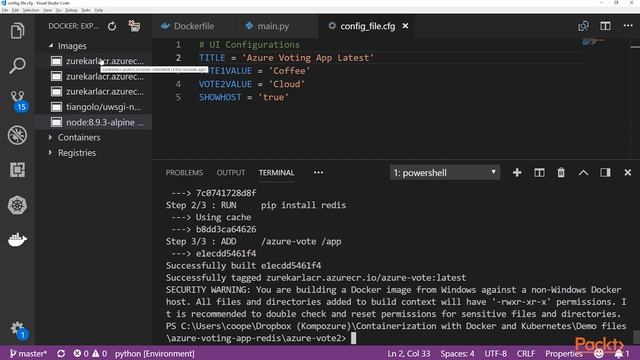Open notifications bell in status bar

pos(622,353)
